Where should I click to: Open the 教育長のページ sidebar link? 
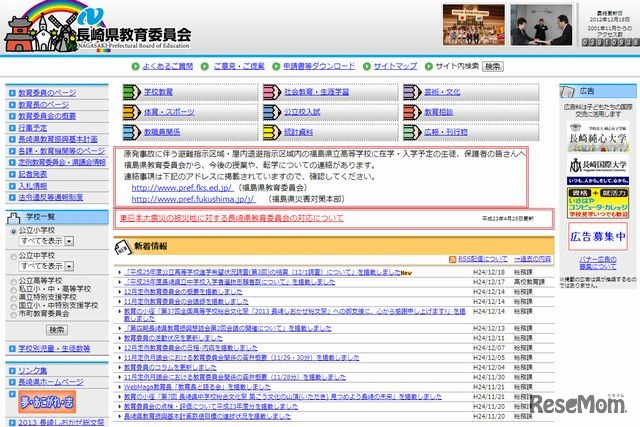[44, 105]
